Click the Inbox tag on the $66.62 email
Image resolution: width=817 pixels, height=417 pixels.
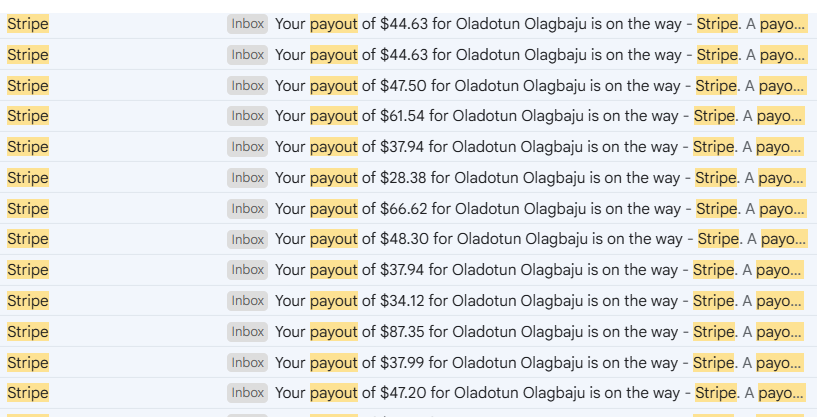(x=247, y=209)
